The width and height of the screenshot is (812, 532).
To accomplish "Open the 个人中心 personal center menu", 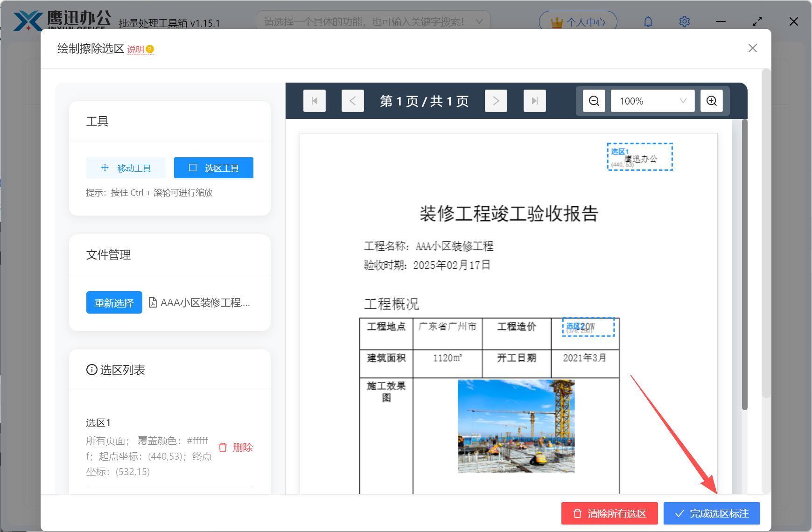I will pyautogui.click(x=578, y=21).
